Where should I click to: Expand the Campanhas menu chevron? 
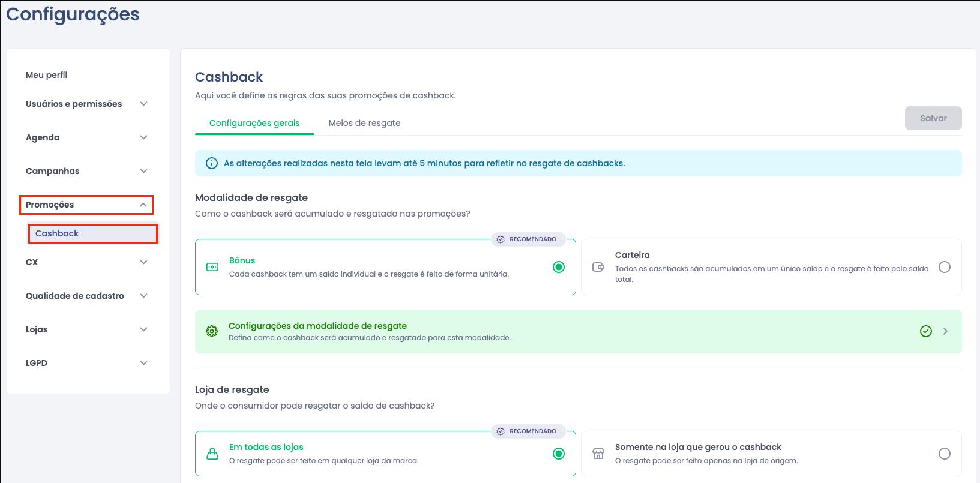click(143, 171)
